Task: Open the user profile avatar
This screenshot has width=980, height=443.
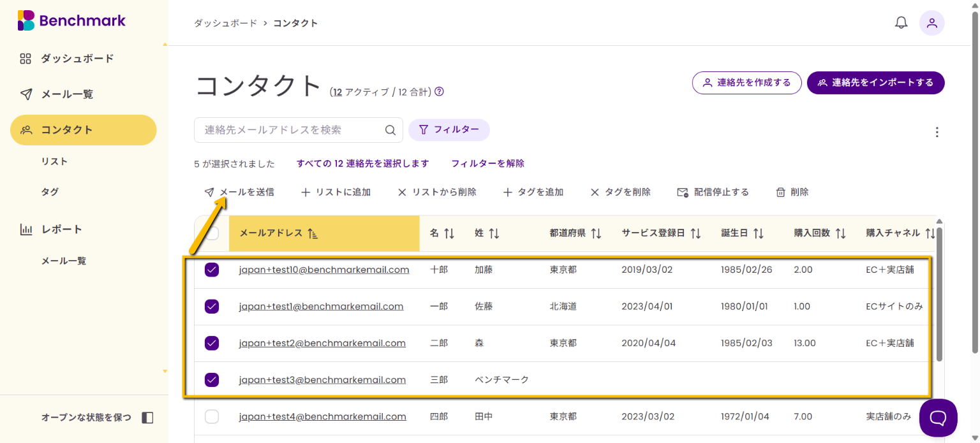Action: 932,23
